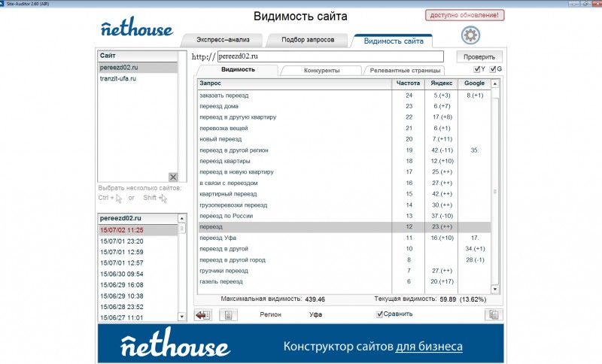Screen dimensions: 602x364
Task: Select query переезд Уфа
Action: [345, 238]
